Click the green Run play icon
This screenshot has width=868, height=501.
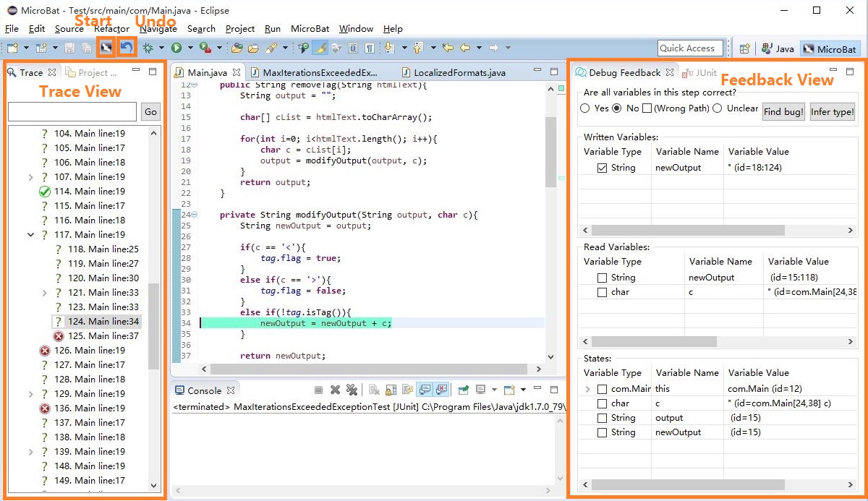point(176,48)
